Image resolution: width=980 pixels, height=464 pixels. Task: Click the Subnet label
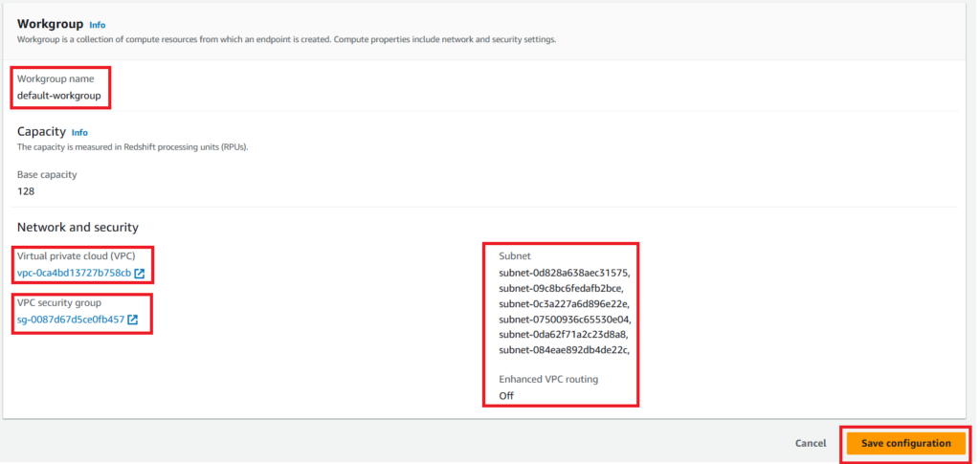(x=515, y=256)
